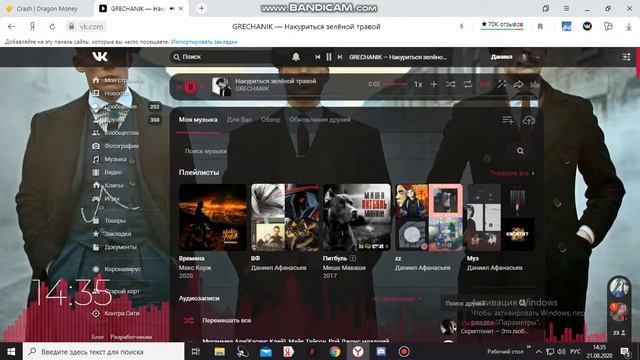640x360 pixels.
Task: Add the current track with the plus icon
Action: pyautogui.click(x=433, y=84)
